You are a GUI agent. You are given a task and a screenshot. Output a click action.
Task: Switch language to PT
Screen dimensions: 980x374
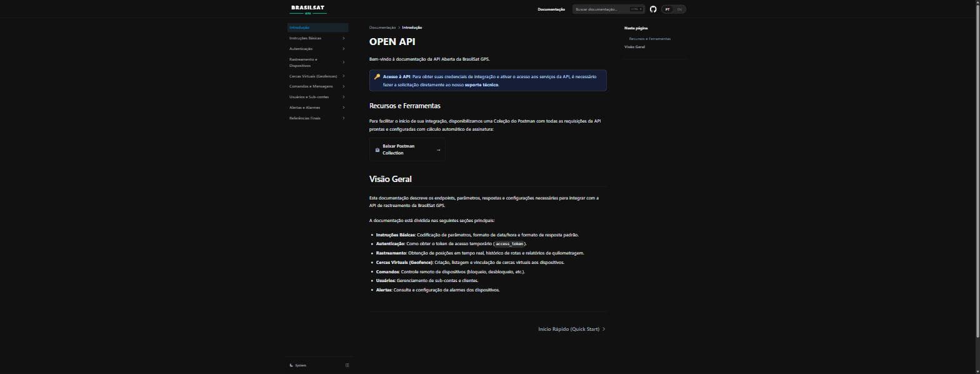tap(667, 9)
